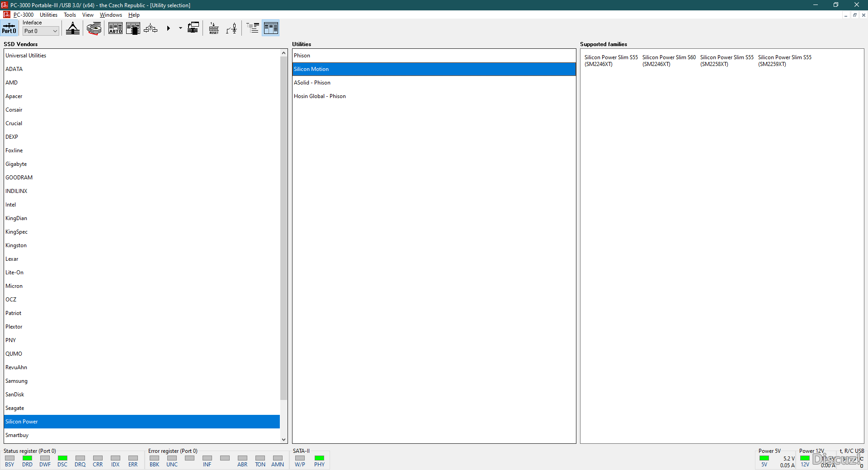Viewport: 868px width, 470px height.
Task: Click Silicon Power Slim S55 (SM2259XT) family
Action: pos(785,61)
